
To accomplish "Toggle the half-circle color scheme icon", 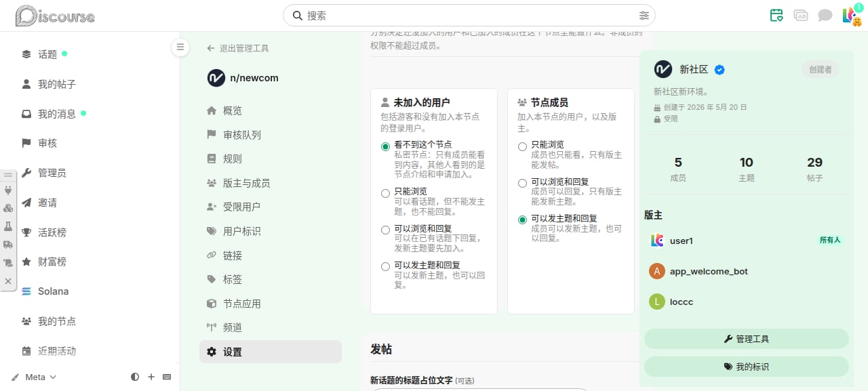I will pyautogui.click(x=135, y=377).
